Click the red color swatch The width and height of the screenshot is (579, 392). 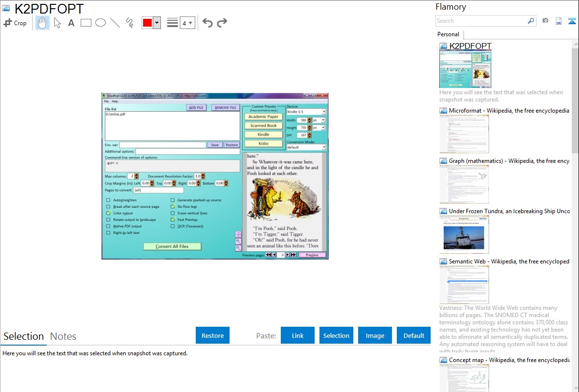click(x=147, y=23)
